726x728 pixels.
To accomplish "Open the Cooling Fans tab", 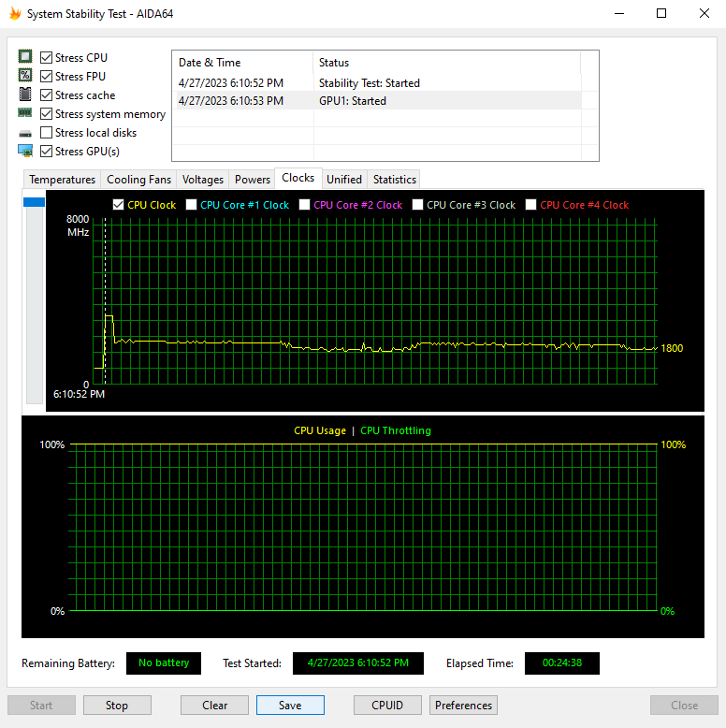I will (138, 180).
